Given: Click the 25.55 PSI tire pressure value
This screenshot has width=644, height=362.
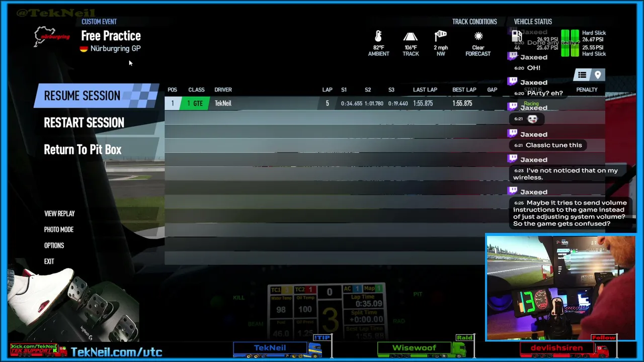Looking at the screenshot, I should coord(592,47).
